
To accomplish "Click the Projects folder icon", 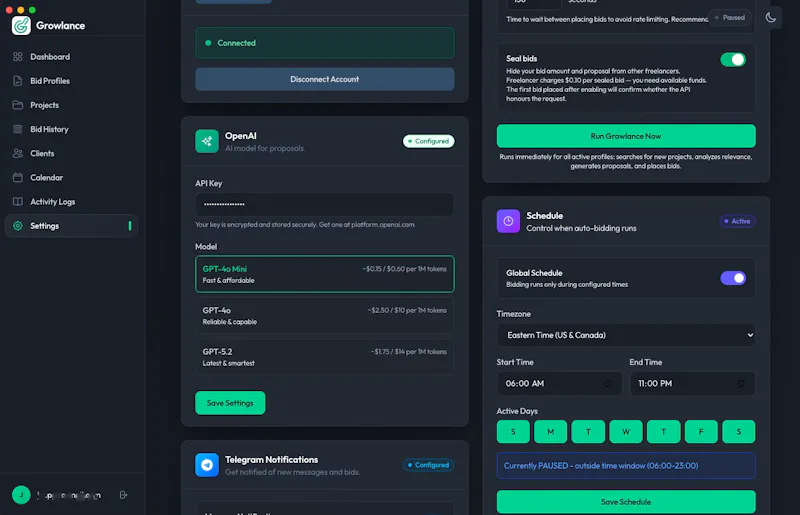I will click(x=18, y=105).
